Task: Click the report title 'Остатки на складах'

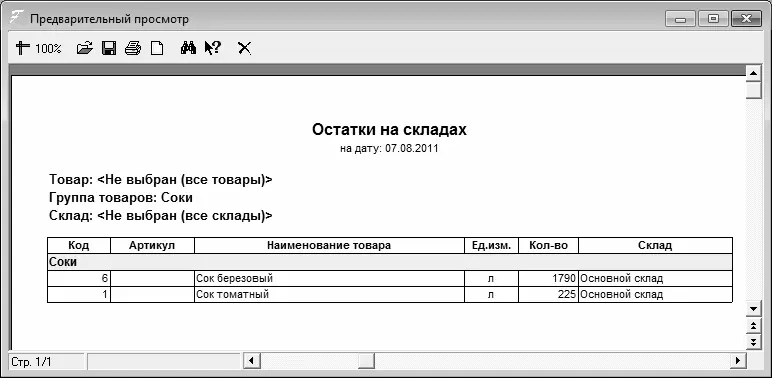Action: (x=389, y=130)
